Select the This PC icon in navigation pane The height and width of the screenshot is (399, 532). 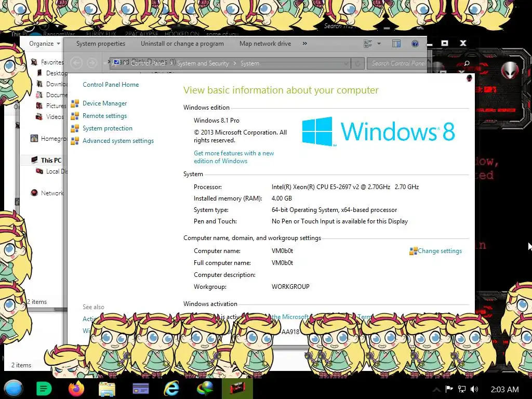click(x=34, y=160)
